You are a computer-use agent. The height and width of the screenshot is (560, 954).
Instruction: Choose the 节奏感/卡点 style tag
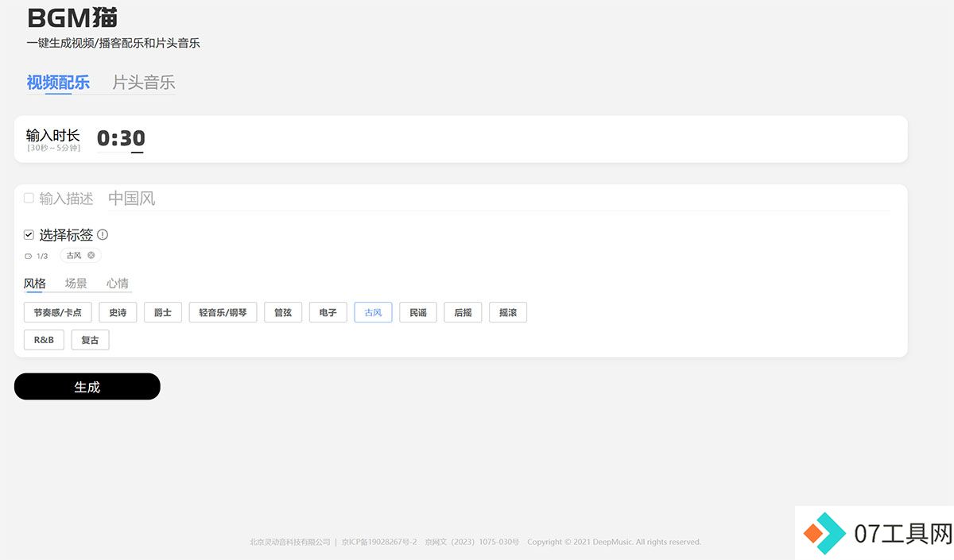[58, 313]
